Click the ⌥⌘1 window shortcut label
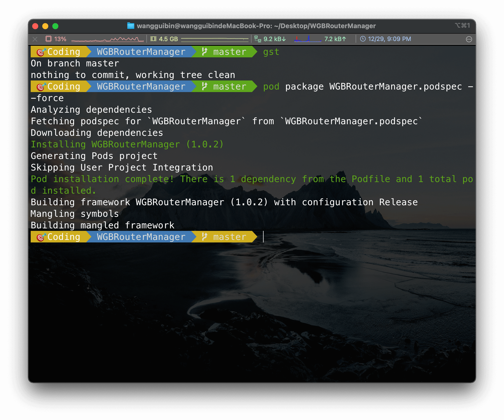 [462, 25]
